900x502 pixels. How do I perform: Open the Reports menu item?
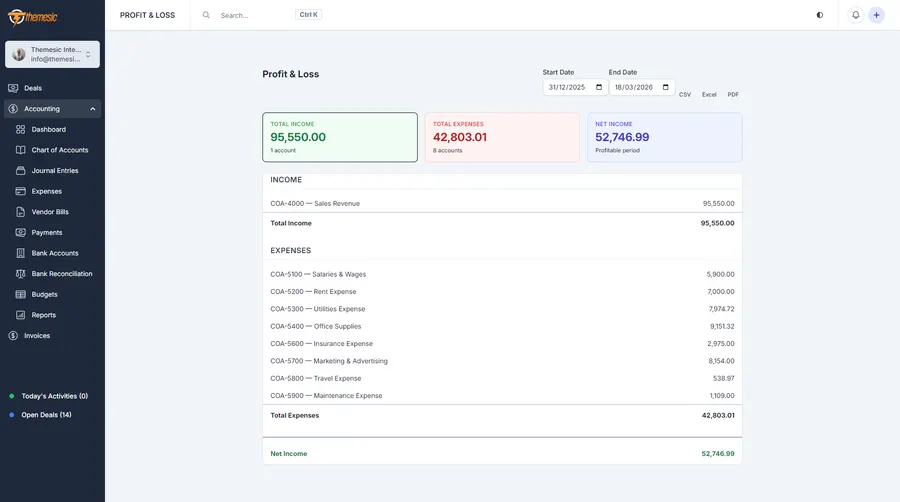[44, 316]
